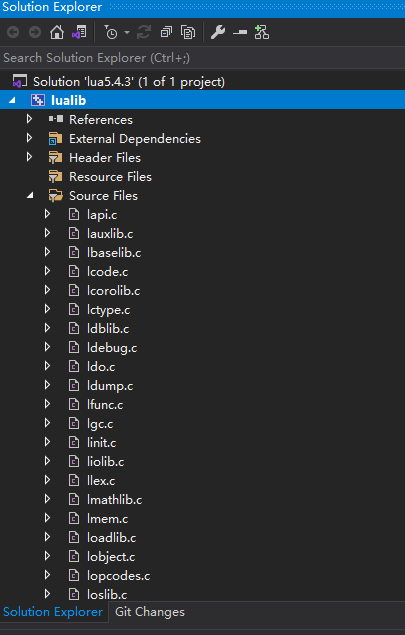
Task: Collapse the lualib project node
Action: (12, 100)
